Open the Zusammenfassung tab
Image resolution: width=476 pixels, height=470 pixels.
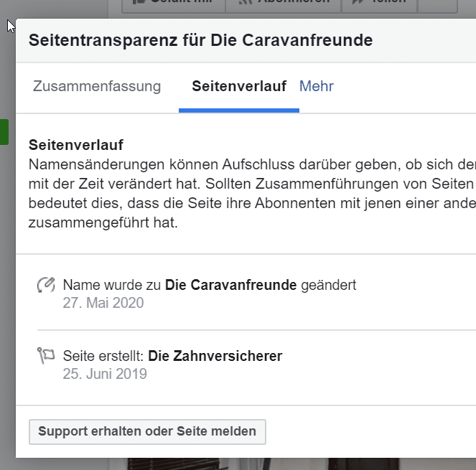click(x=97, y=86)
